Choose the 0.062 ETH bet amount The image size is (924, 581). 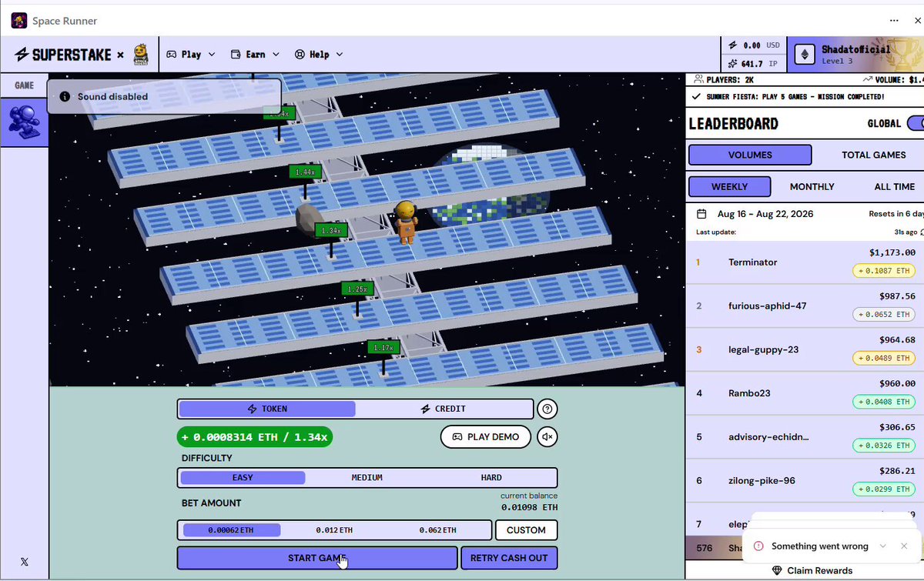[x=437, y=530]
